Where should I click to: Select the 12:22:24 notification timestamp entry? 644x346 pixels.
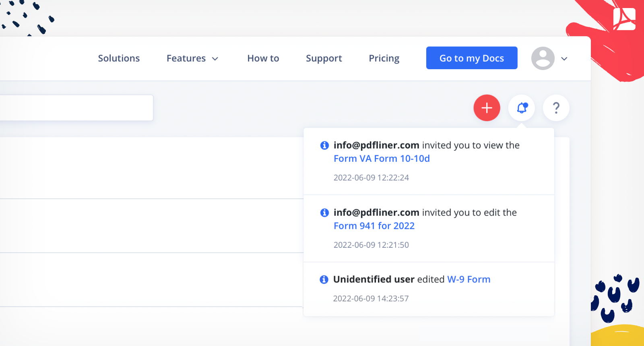tap(371, 177)
